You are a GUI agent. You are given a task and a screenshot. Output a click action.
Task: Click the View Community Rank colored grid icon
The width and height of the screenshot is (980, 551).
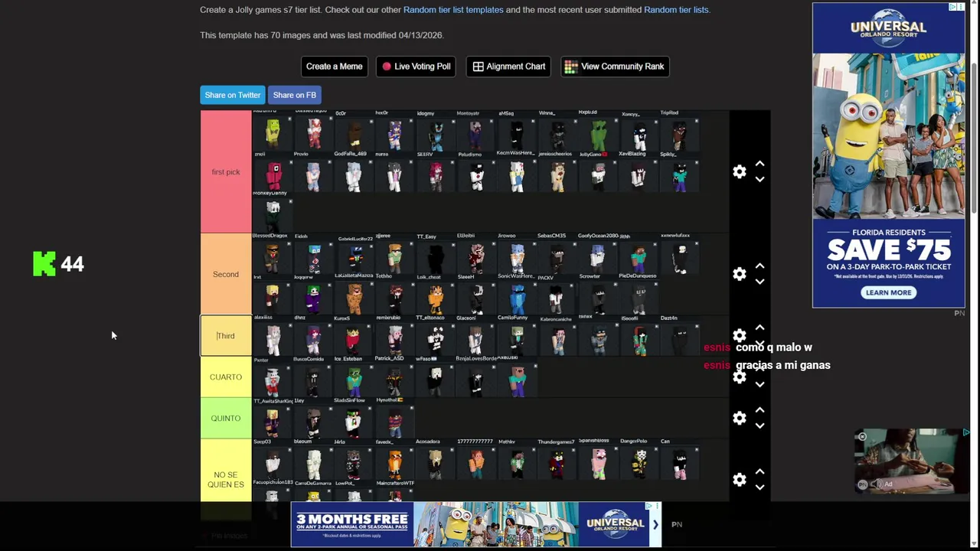[571, 67]
